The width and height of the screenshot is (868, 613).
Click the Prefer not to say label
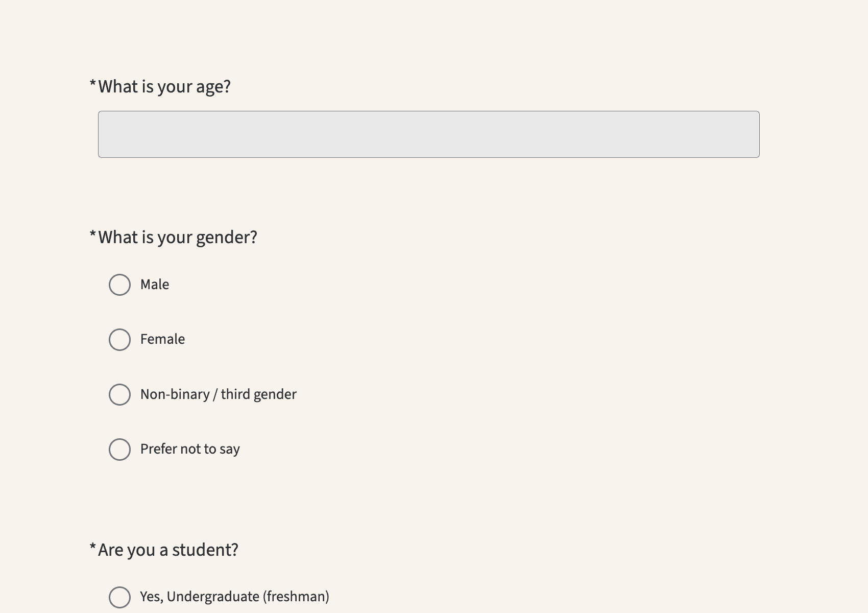pos(190,449)
